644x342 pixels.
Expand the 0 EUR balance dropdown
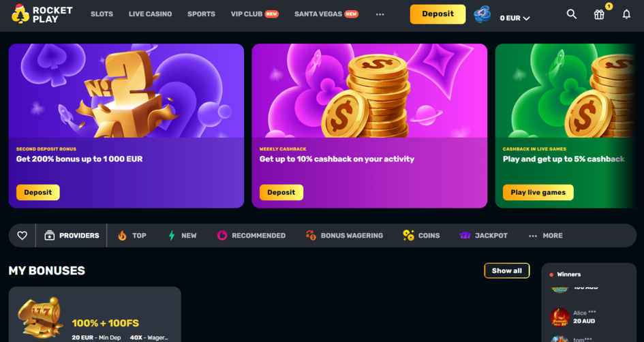point(515,18)
